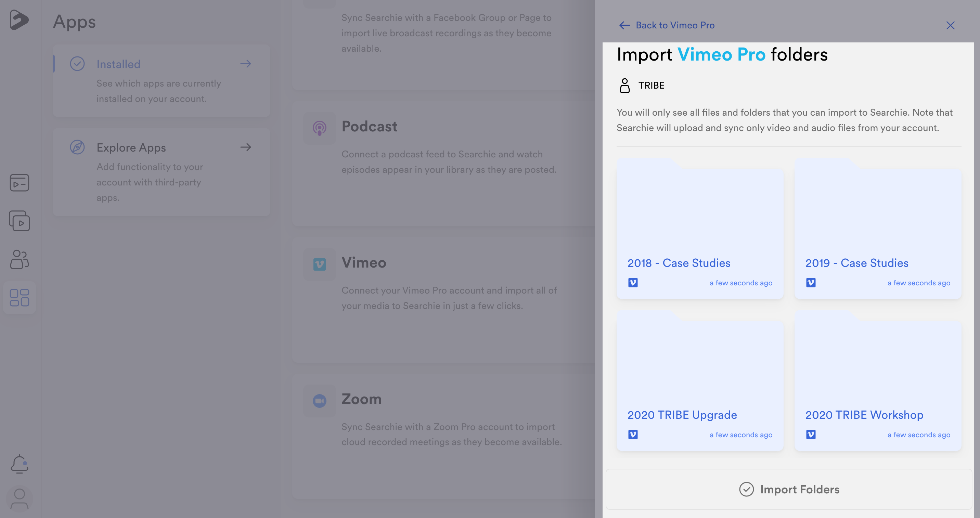
Task: Close the Import Vimeo Pro folders panel
Action: point(950,25)
